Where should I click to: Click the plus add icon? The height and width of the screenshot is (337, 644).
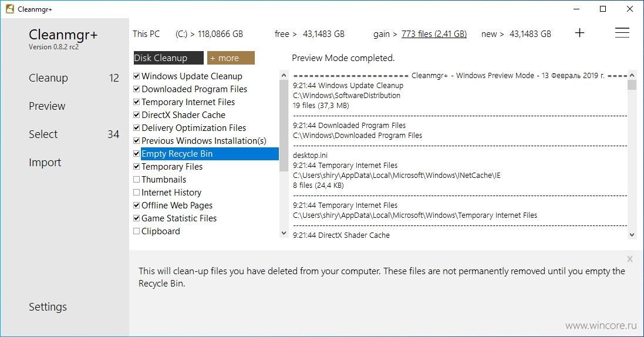click(x=579, y=33)
